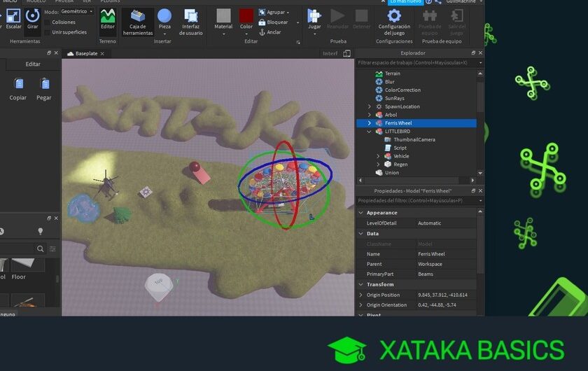
Task: Expand the SpawnLocation tree item
Action: pyautogui.click(x=370, y=106)
